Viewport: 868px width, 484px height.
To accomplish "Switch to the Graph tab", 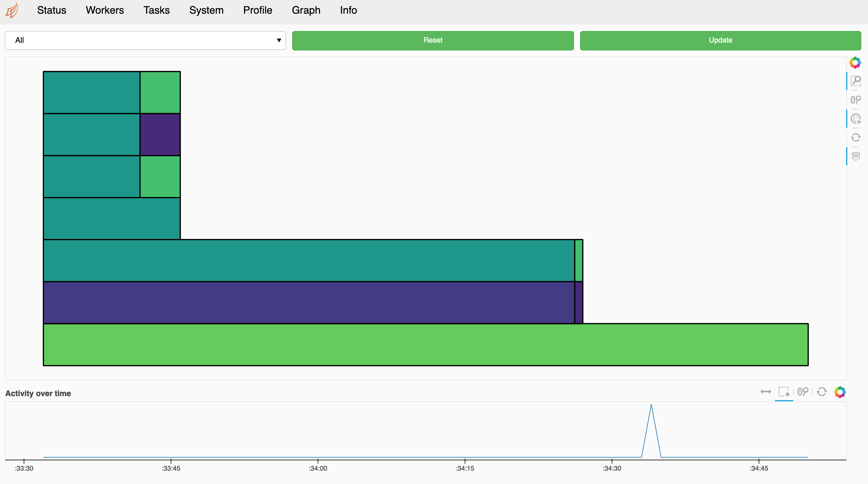I will (306, 10).
